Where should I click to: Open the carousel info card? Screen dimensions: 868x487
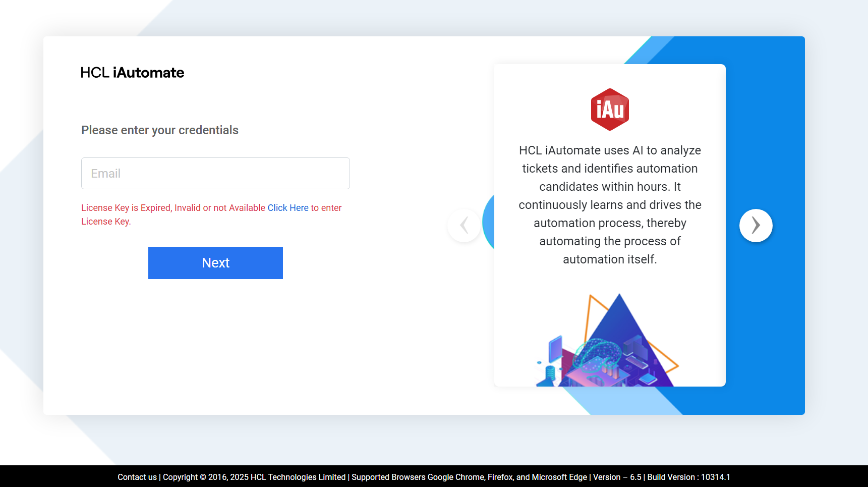[x=610, y=225]
